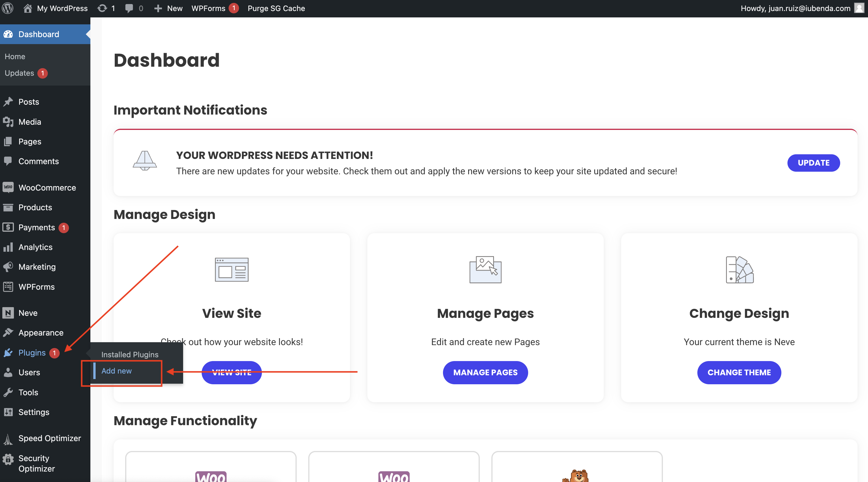This screenshot has width=868, height=482.
Task: Click the Products sidebar icon
Action: 8,207
